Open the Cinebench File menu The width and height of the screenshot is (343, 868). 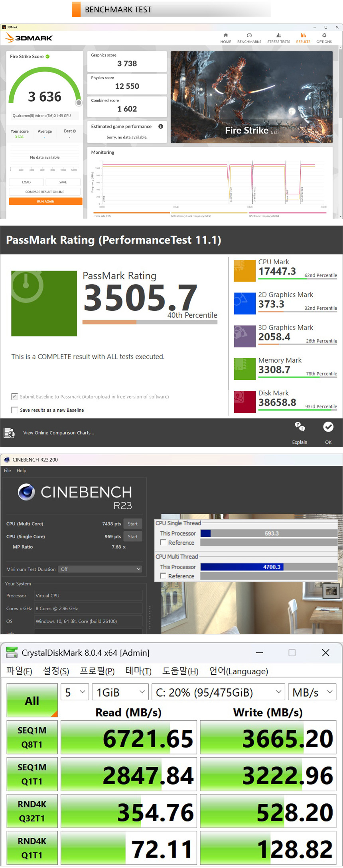[7, 471]
